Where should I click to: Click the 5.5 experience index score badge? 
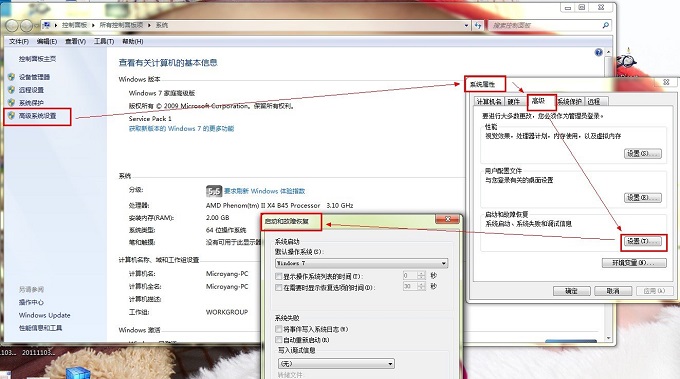tap(214, 191)
